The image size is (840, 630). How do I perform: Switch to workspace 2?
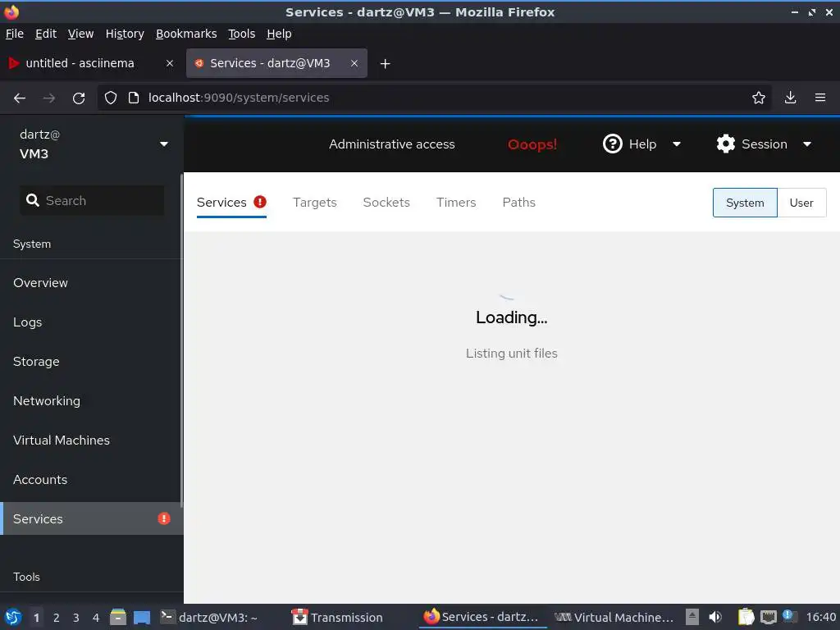(x=57, y=618)
